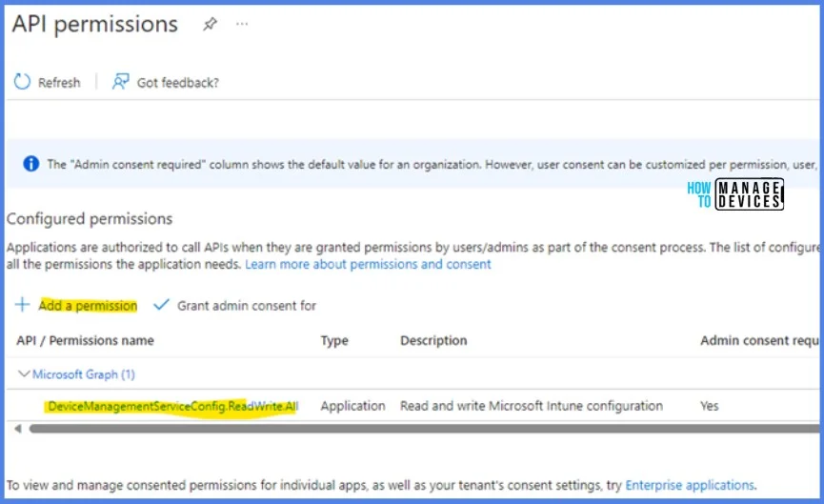Click the Type column header
The width and height of the screenshot is (824, 504).
[x=334, y=340]
